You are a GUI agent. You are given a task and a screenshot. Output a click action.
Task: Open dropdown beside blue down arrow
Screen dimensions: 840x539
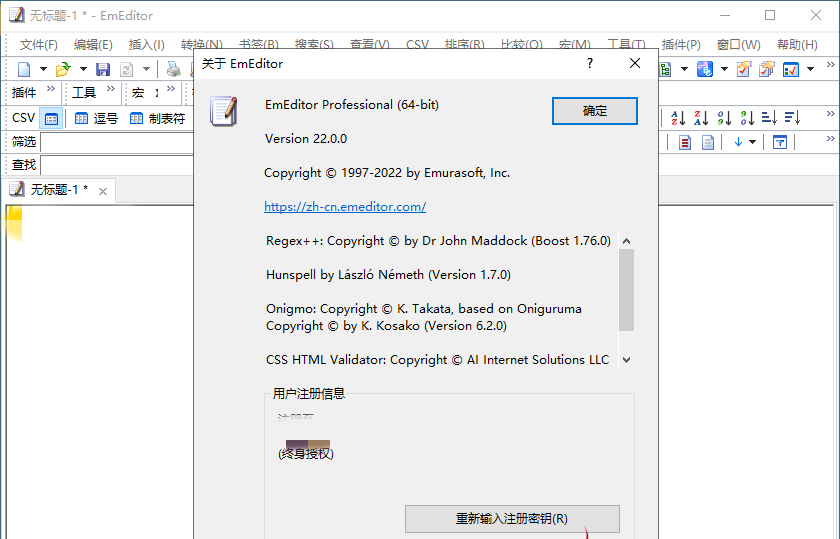pos(753,143)
